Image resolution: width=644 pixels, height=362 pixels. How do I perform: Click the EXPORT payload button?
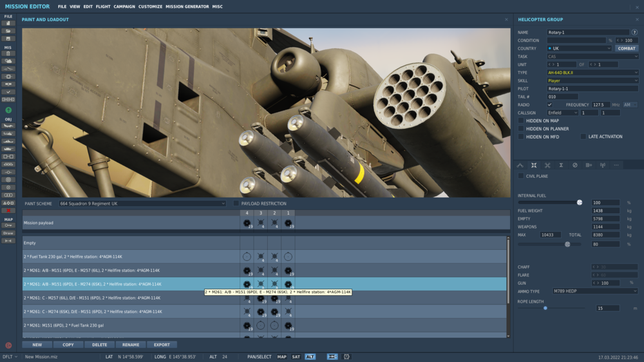[x=162, y=345]
